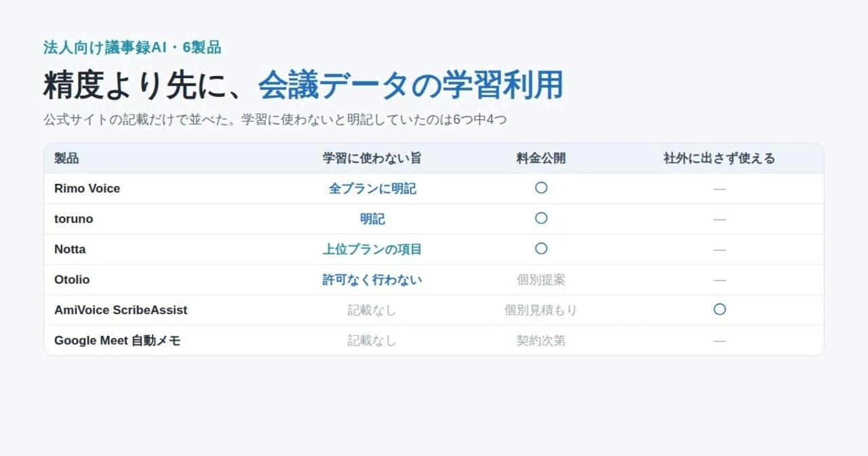Click the 上位プランの項目 cell
Image resolution: width=868 pixels, height=456 pixels.
tap(372, 249)
